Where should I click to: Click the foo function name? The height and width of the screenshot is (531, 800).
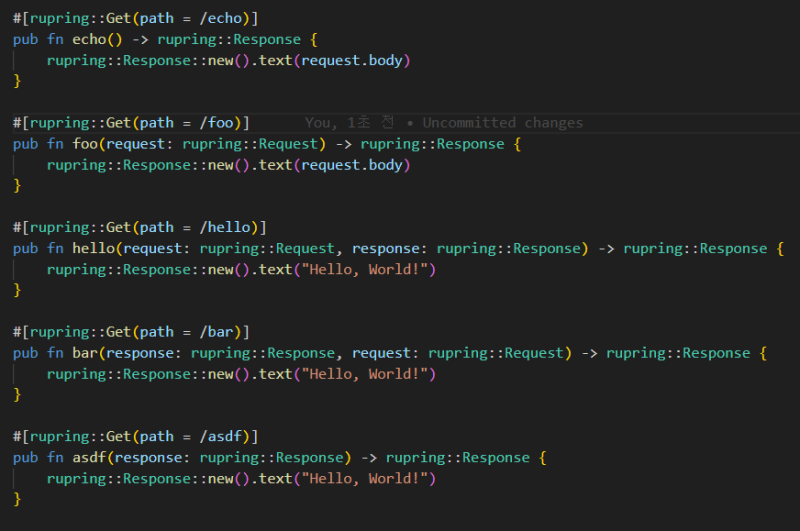pyautogui.click(x=85, y=144)
